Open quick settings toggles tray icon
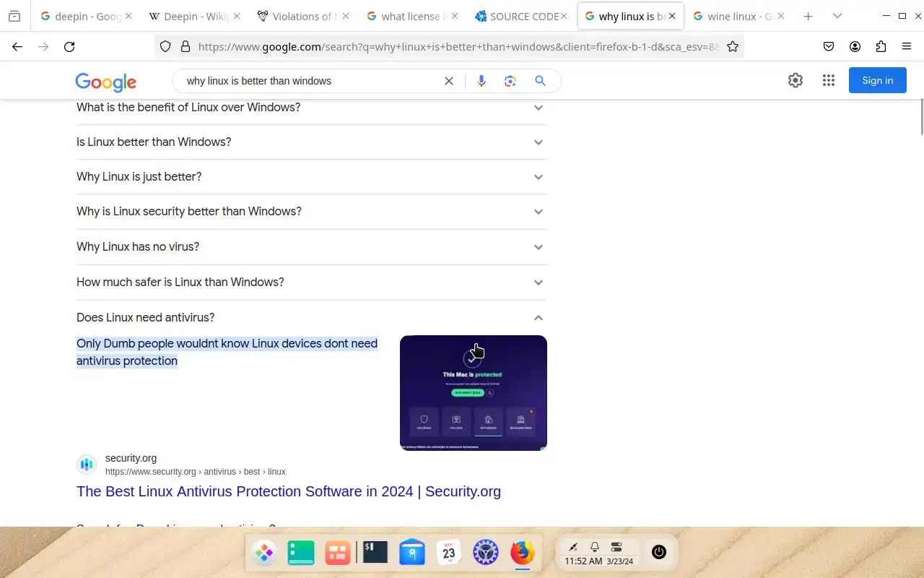The height and width of the screenshot is (578, 924). [x=616, y=547]
